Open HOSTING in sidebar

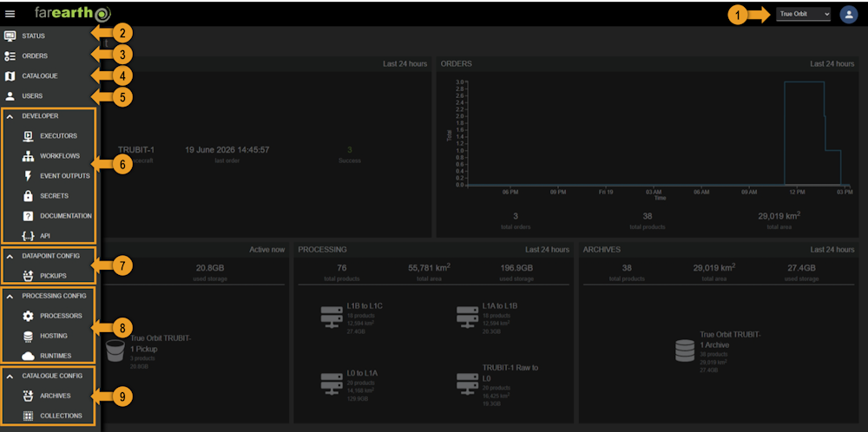tap(54, 336)
